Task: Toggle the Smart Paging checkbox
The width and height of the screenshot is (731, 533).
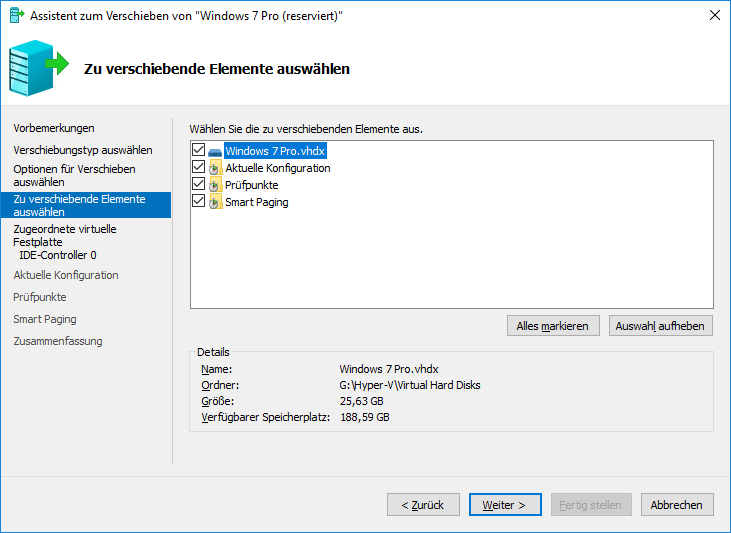Action: [x=198, y=202]
